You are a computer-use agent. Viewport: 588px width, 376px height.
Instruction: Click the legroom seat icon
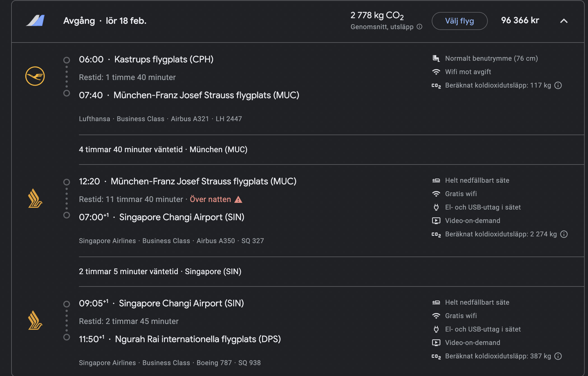point(436,58)
